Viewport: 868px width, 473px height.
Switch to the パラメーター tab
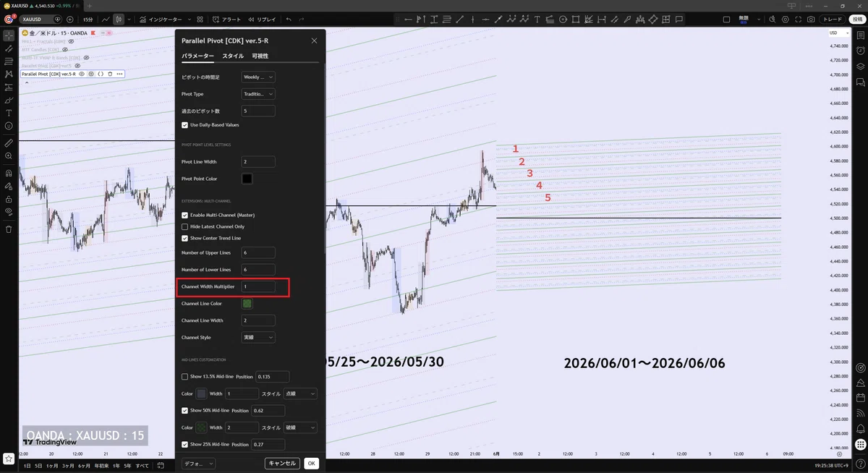click(x=197, y=56)
